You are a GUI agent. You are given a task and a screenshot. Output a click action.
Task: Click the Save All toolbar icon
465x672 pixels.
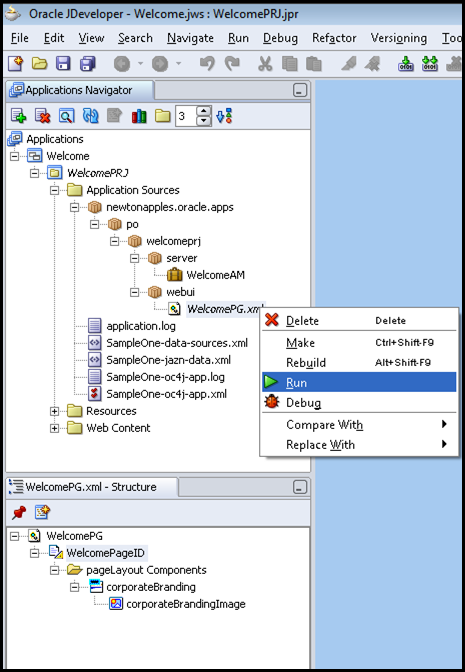[x=88, y=64]
